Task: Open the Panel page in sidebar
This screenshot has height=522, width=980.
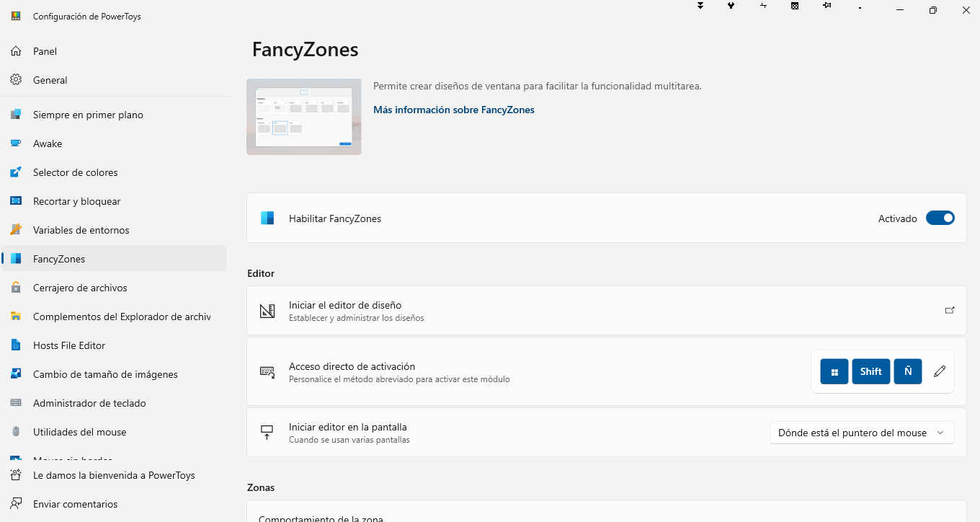Action: coord(45,51)
